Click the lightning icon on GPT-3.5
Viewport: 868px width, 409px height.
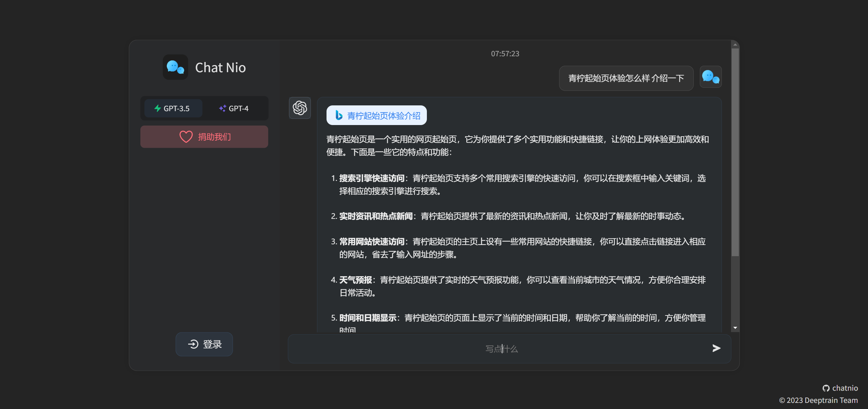coord(158,108)
